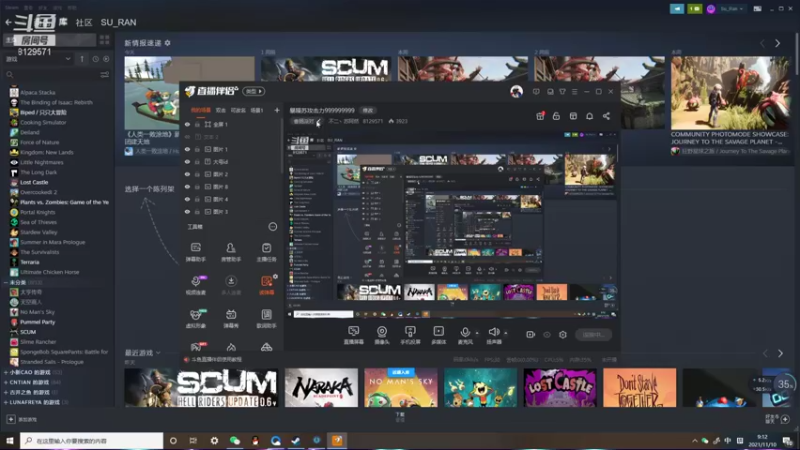The image size is (800, 450).
Task: Open the SU_RAN profile tab in Steam
Action: (118, 22)
